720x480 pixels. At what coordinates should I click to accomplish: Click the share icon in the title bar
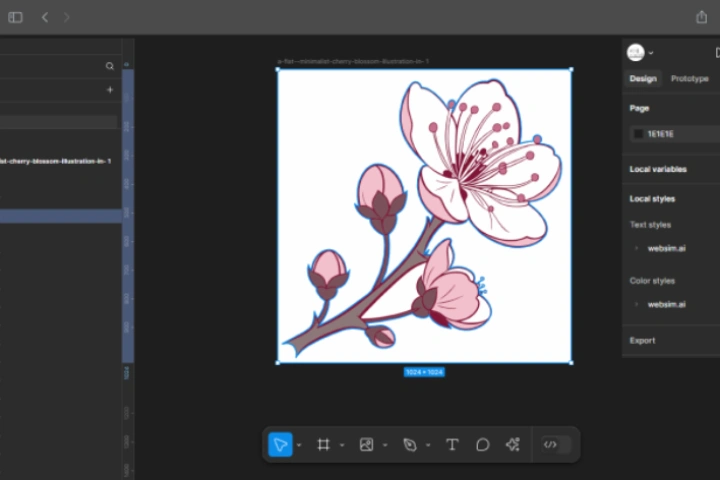click(x=701, y=17)
